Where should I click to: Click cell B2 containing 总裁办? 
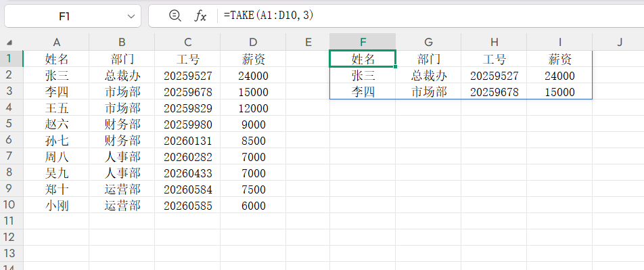coord(122,76)
